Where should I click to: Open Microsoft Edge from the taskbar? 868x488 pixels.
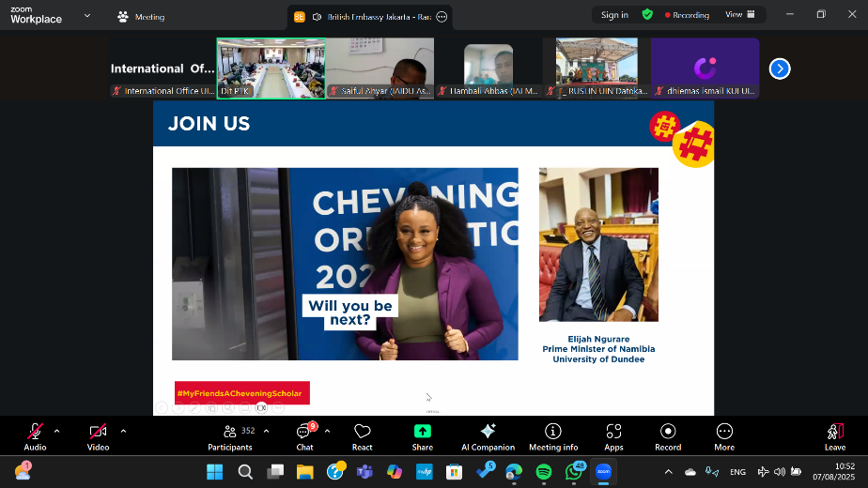(x=514, y=472)
